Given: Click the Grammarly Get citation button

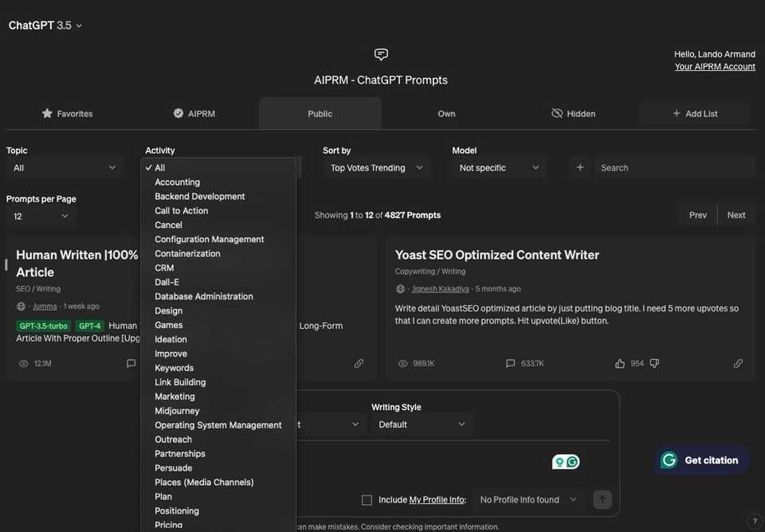Looking at the screenshot, I should [701, 460].
